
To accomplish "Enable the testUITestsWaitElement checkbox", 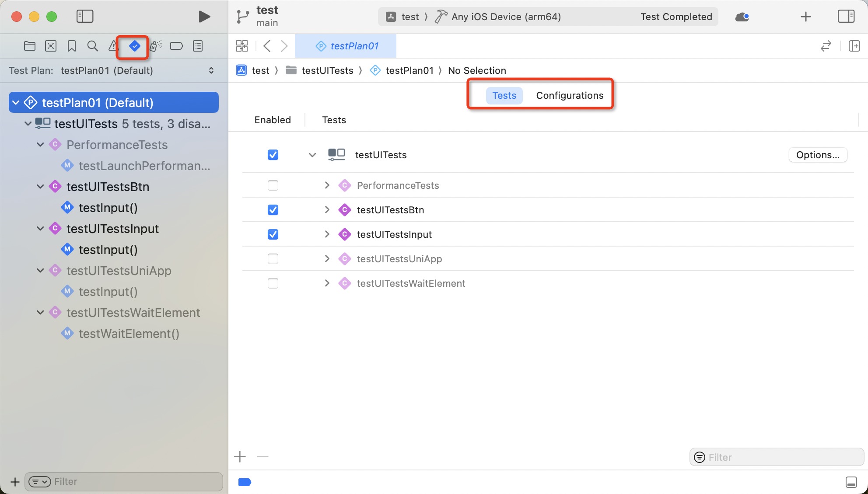I will (x=273, y=283).
